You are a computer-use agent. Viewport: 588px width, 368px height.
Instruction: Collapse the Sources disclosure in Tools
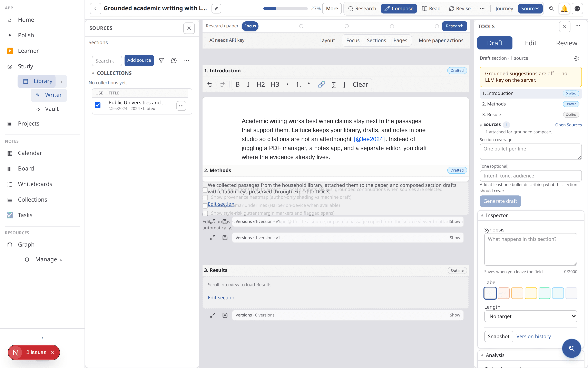(x=481, y=125)
